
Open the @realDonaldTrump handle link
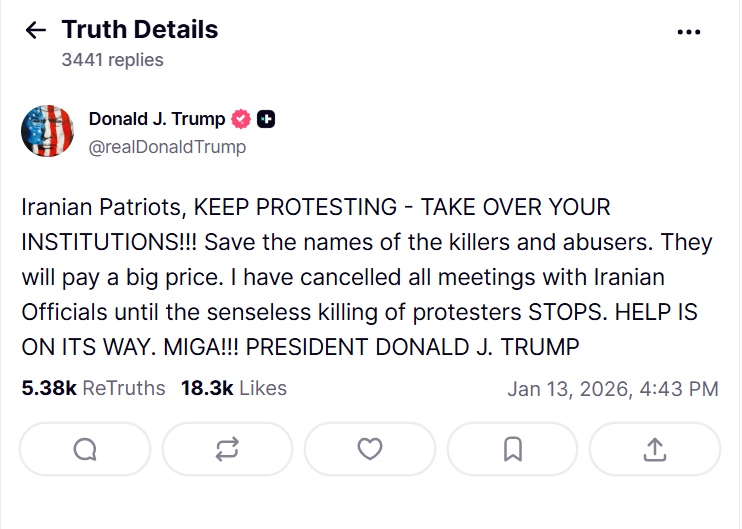click(x=167, y=147)
